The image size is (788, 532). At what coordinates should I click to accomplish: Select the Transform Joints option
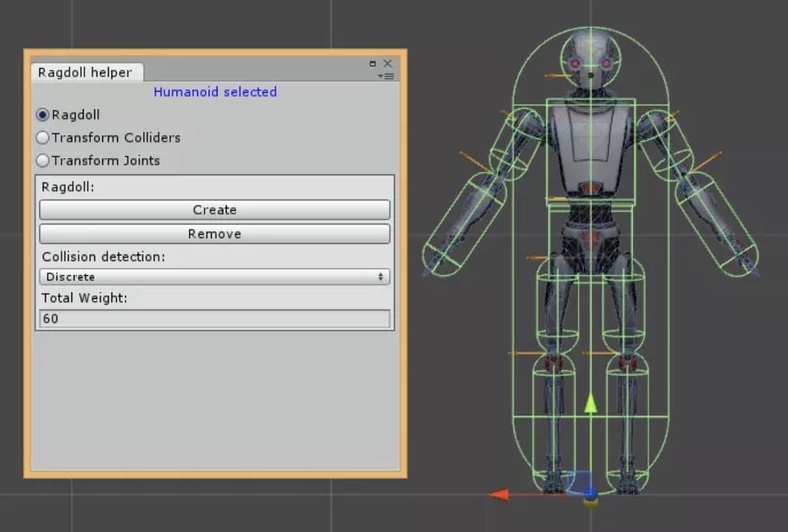click(43, 160)
